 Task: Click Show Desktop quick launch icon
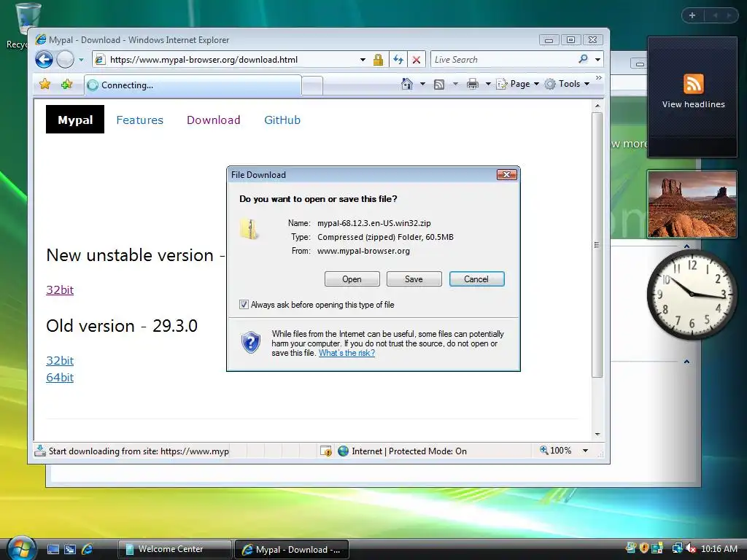53,550
